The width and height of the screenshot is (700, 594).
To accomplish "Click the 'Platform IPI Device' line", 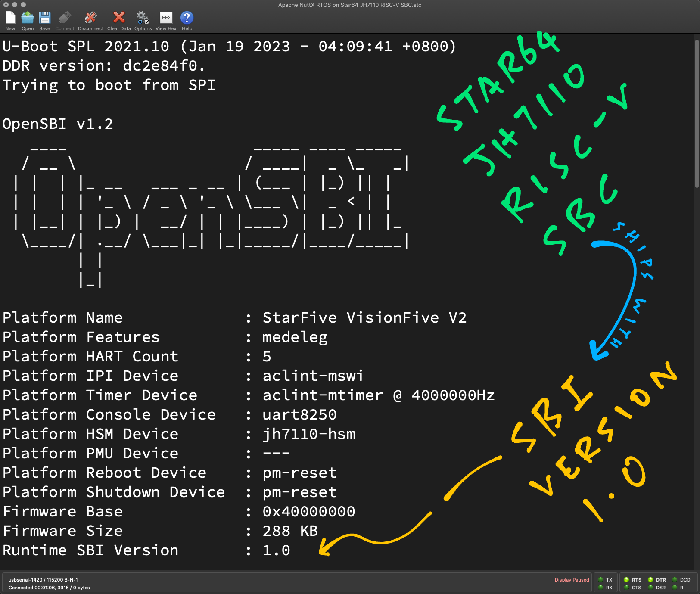I will pyautogui.click(x=183, y=376).
